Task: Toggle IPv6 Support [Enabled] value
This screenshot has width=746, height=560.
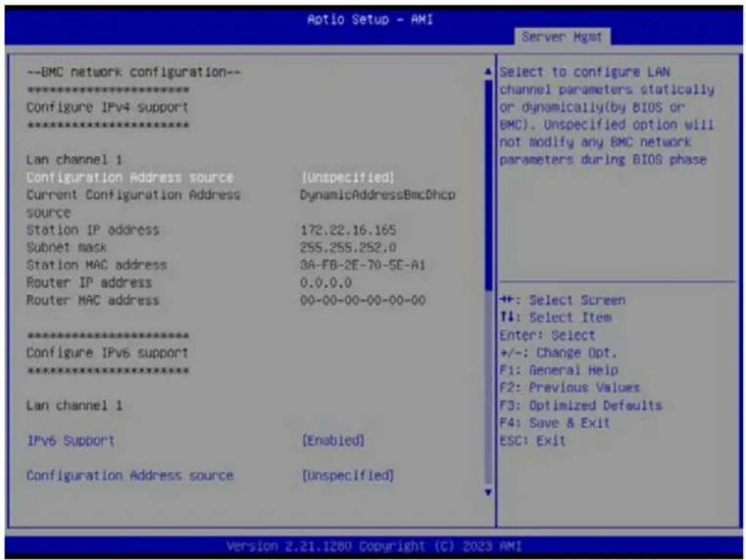Action: (333, 441)
